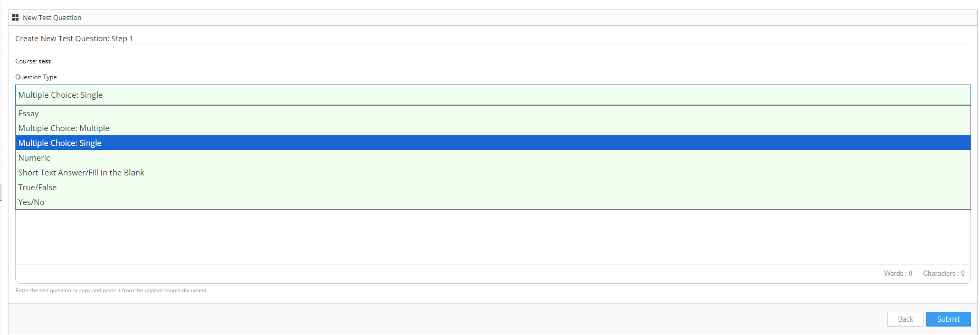
Task: Select the True/False question type
Action: [37, 188]
